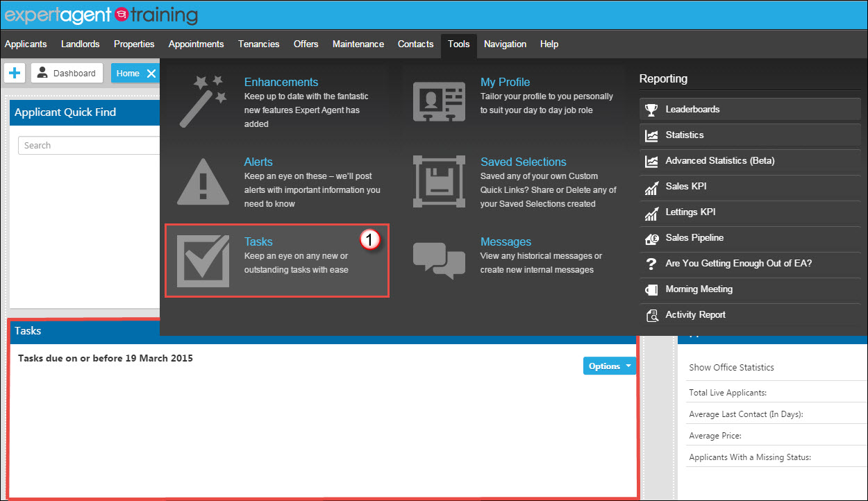Screen dimensions: 868x501
Task: Open the Maintenance menu
Action: point(358,44)
